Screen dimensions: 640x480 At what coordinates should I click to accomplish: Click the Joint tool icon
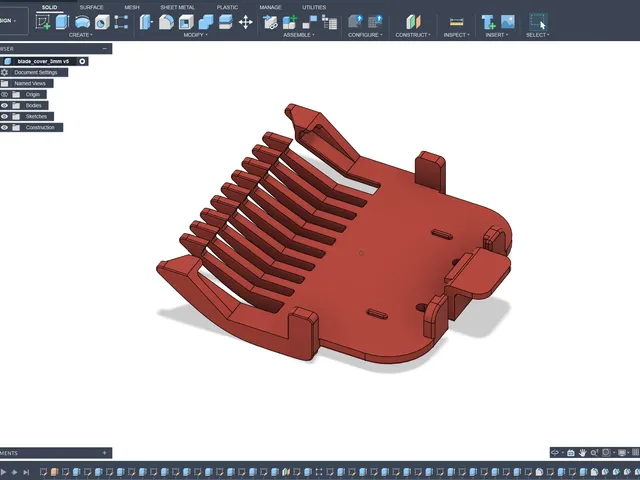[310, 22]
